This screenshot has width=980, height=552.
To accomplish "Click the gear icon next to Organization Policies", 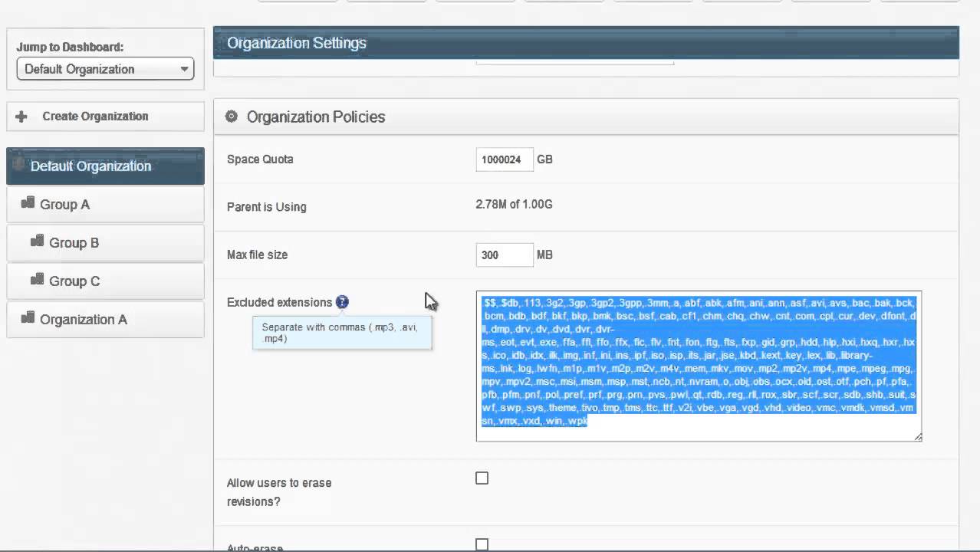I will click(x=231, y=117).
